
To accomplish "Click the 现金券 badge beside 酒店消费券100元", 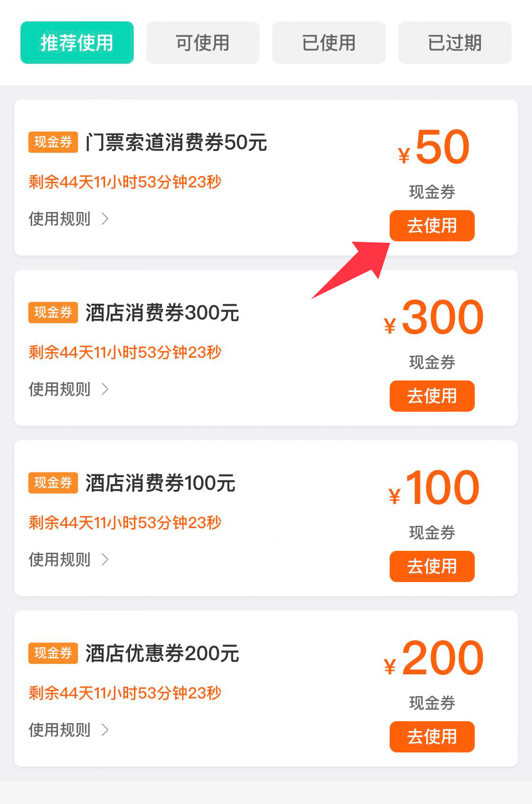I will point(53,483).
